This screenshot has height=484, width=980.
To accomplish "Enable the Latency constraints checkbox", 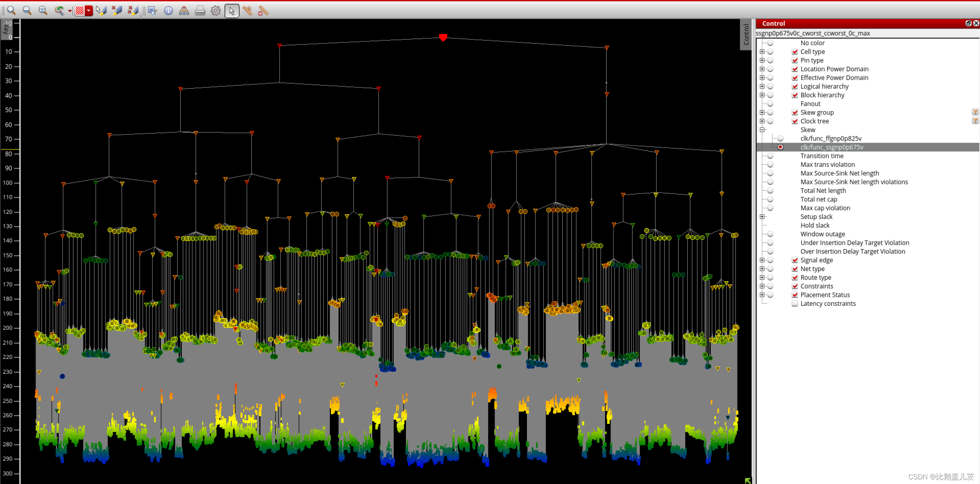I will [795, 304].
